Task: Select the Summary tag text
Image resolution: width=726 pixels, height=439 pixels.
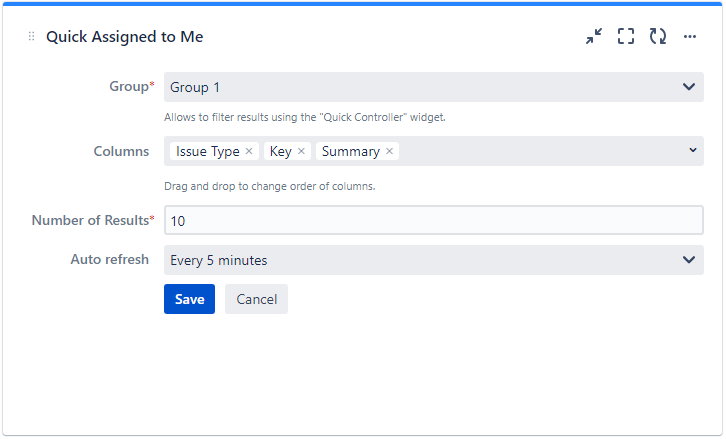Action: click(350, 152)
